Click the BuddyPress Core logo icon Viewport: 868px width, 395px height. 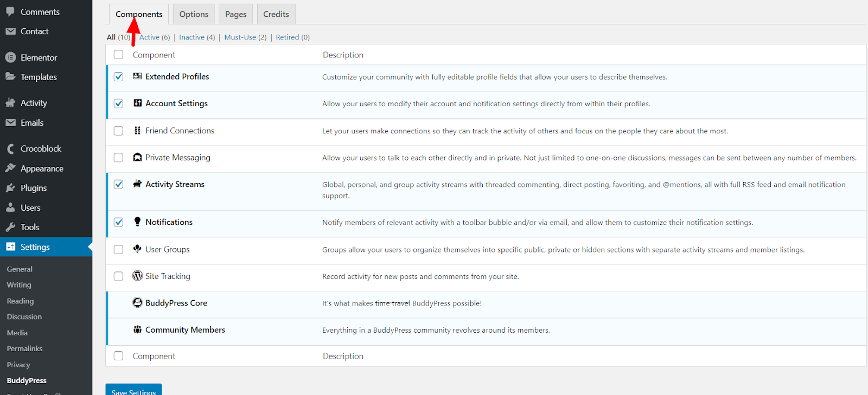point(138,303)
